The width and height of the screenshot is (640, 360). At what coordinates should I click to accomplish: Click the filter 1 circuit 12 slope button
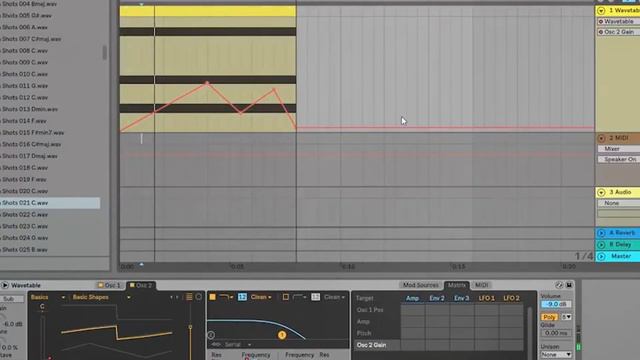tap(242, 297)
